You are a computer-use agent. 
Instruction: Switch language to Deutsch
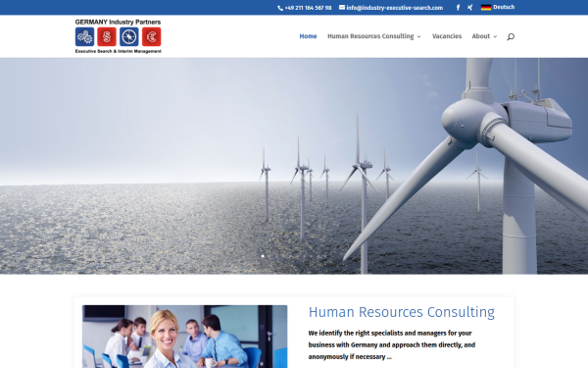[504, 7]
